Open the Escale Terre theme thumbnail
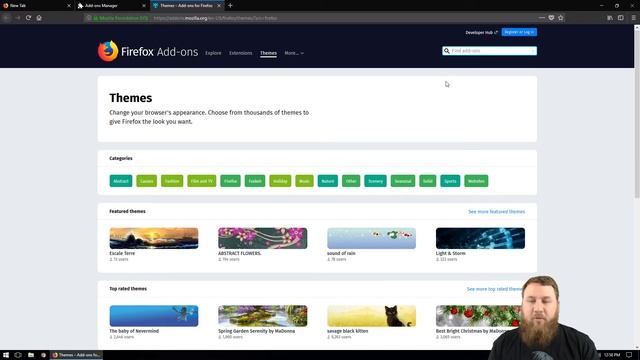Screen dimensions: 640x360 [x=154, y=238]
